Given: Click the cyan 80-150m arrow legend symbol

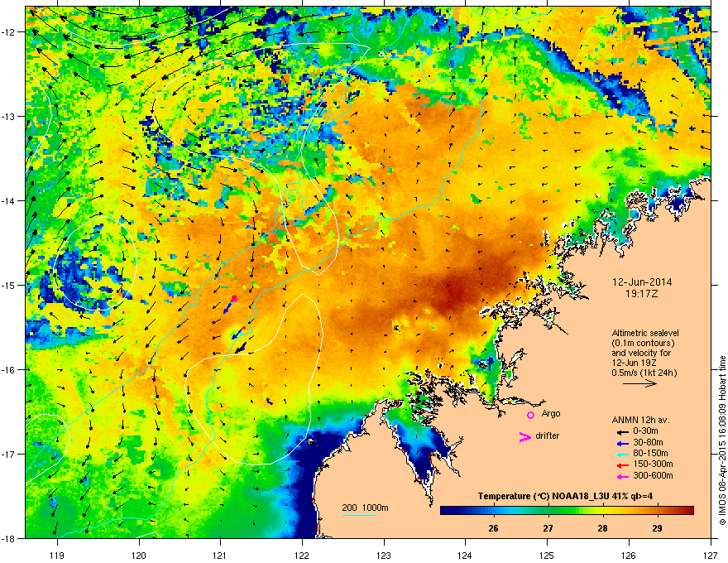Looking at the screenshot, I should [x=623, y=455].
